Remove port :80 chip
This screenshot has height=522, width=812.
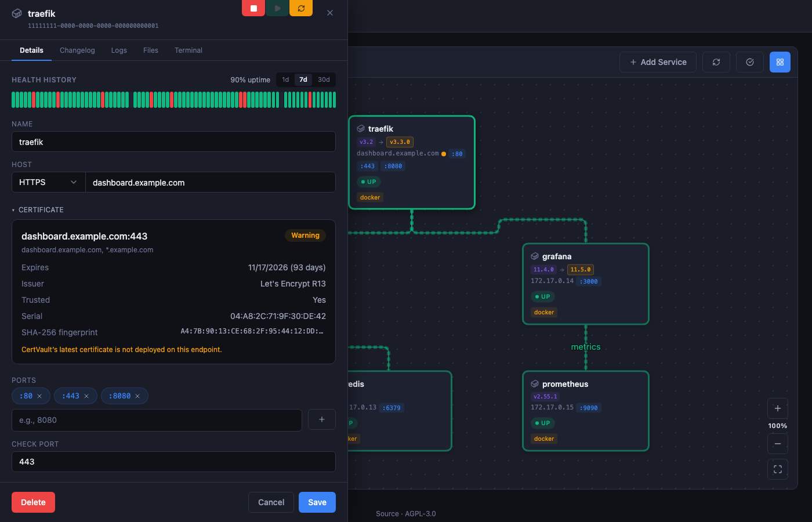pos(39,396)
